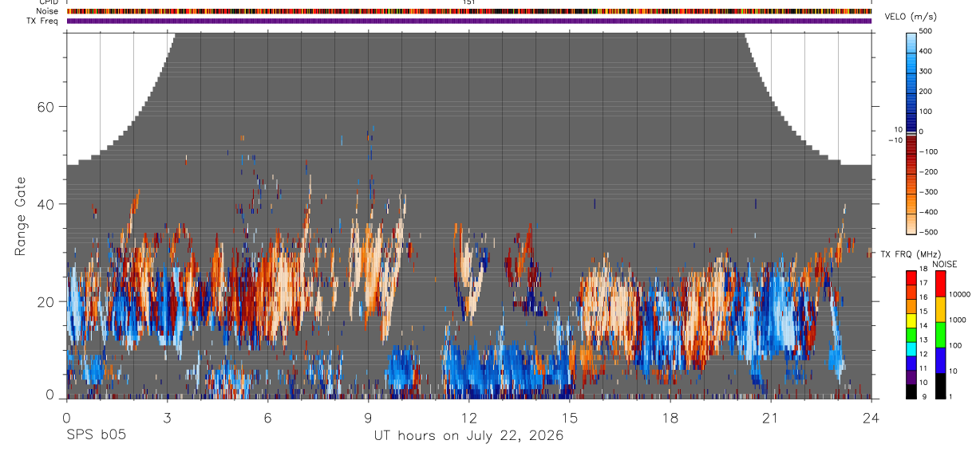Click the red 10000 noise level swatch
The width and height of the screenshot is (980, 452).
point(941,284)
